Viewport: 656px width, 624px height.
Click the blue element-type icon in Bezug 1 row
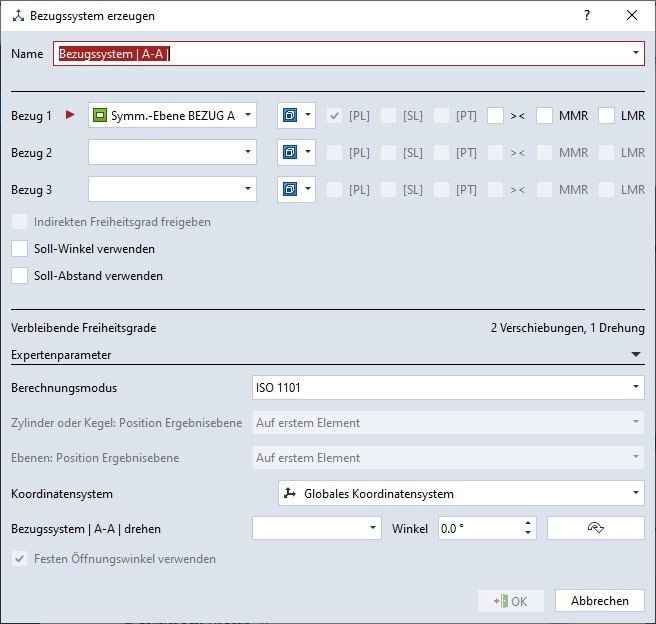[290, 116]
